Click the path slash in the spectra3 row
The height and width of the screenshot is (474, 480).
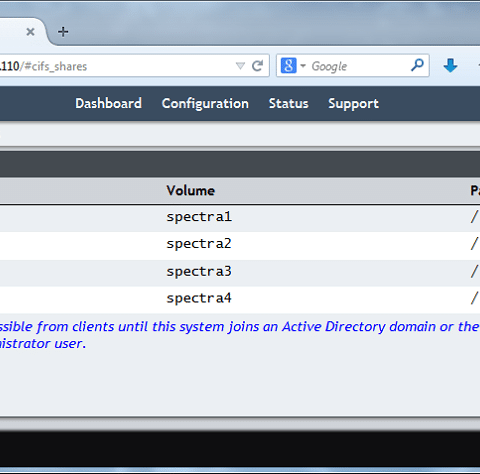click(x=474, y=271)
